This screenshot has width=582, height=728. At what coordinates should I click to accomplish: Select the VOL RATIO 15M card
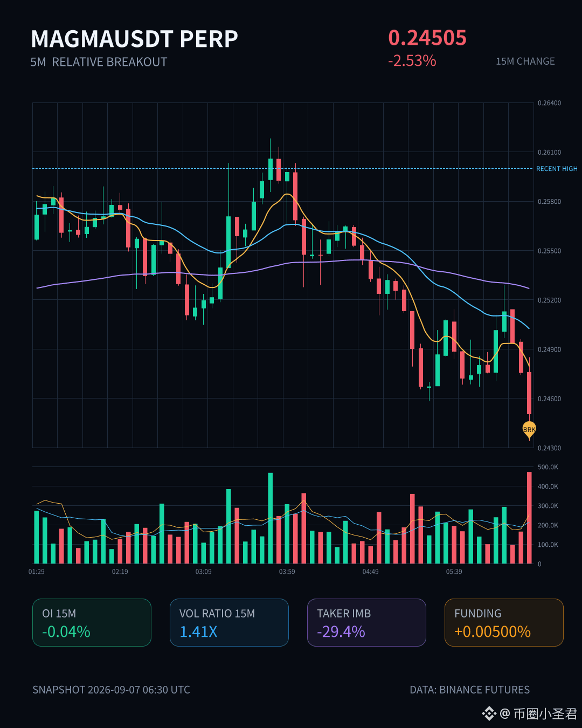(x=229, y=622)
